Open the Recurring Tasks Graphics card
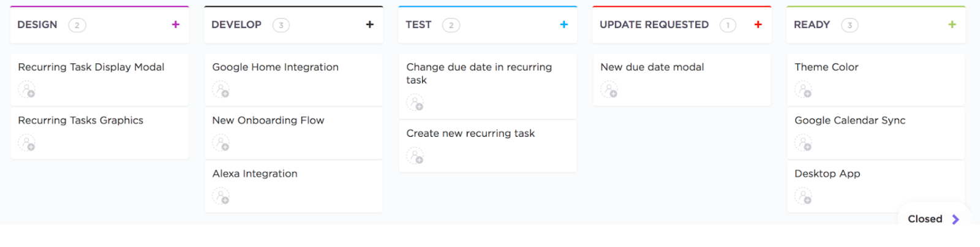 (x=81, y=121)
